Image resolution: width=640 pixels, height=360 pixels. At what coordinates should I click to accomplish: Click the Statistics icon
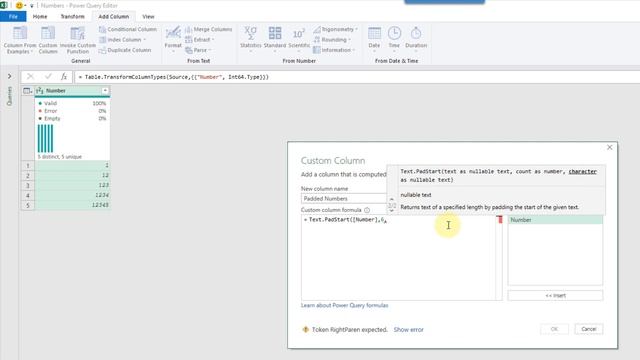tap(251, 33)
